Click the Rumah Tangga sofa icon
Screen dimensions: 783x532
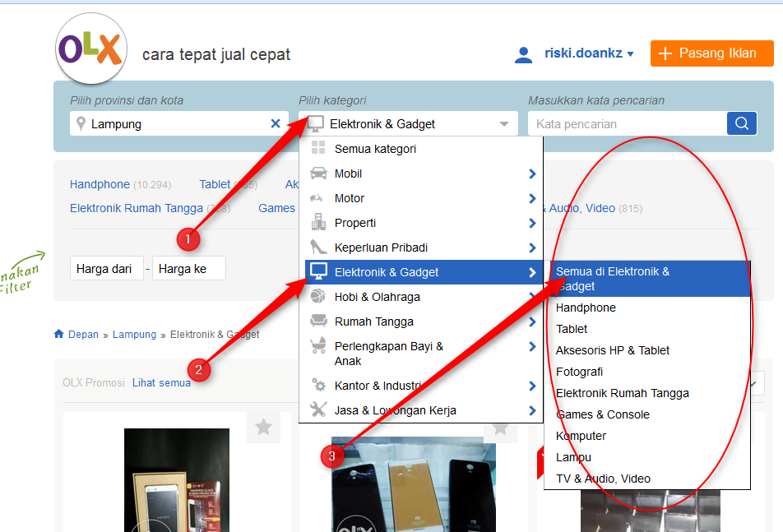(x=318, y=321)
